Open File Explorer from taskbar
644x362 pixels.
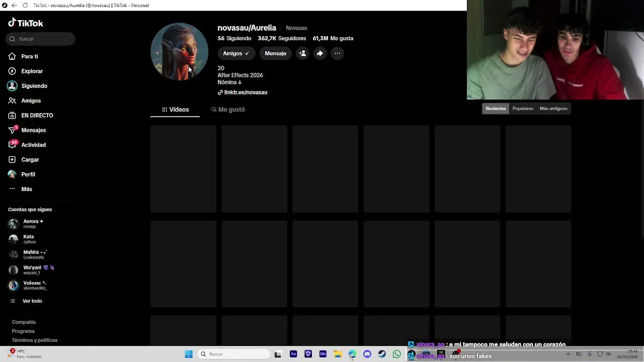(x=338, y=354)
